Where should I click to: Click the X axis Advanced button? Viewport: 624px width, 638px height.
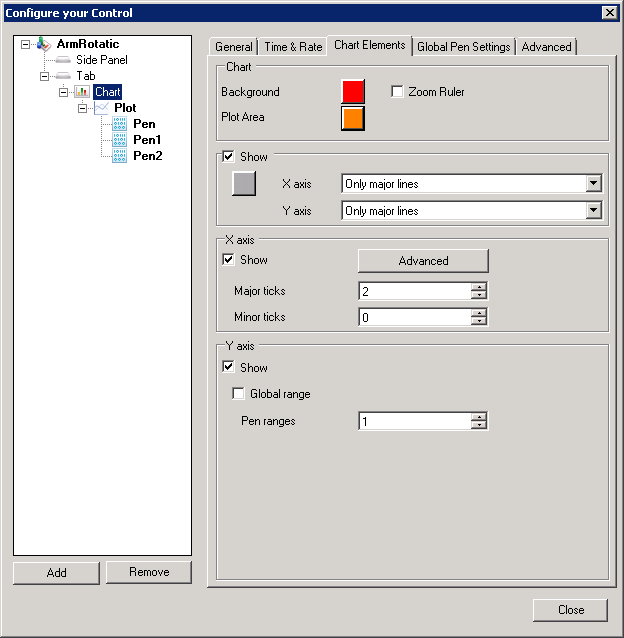[423, 261]
